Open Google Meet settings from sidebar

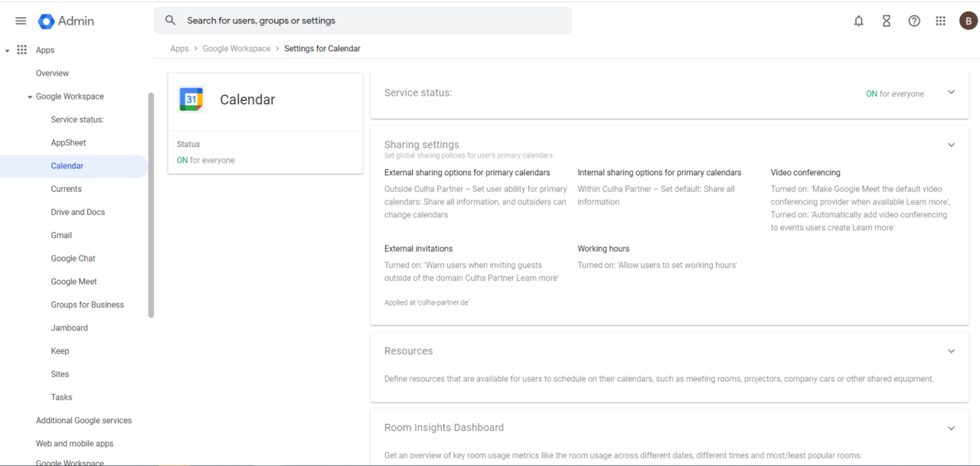[73, 281]
